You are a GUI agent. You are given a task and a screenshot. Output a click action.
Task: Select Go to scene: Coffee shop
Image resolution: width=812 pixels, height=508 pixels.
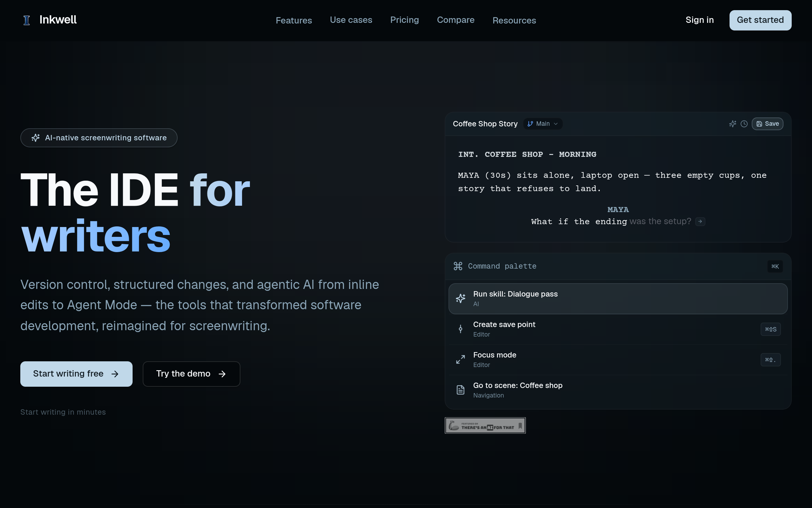coord(618,390)
